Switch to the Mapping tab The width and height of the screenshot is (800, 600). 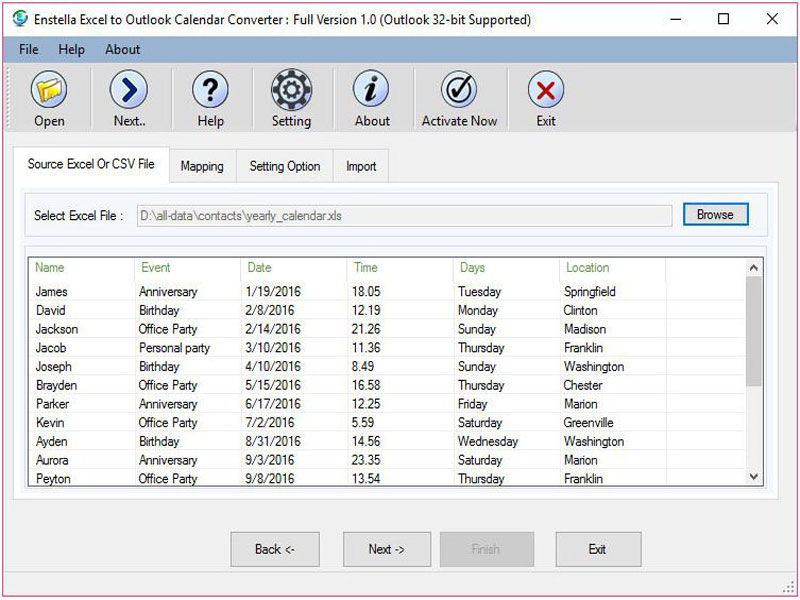202,166
